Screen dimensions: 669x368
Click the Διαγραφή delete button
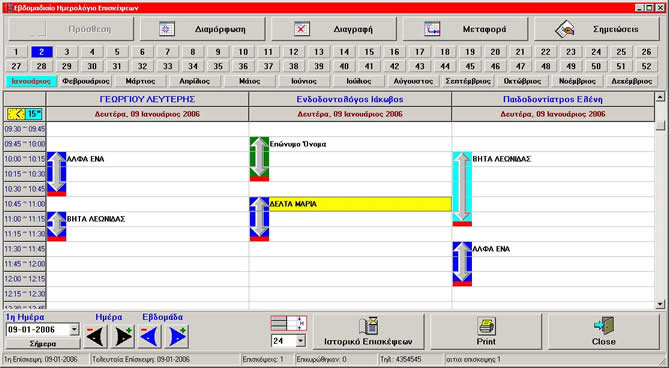334,29
